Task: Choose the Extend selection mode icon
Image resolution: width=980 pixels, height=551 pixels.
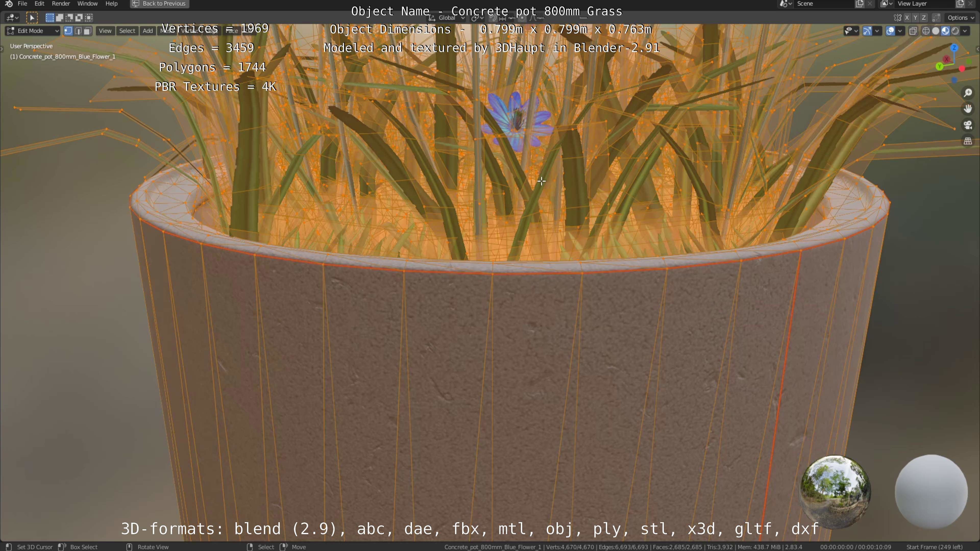Action: click(60, 18)
